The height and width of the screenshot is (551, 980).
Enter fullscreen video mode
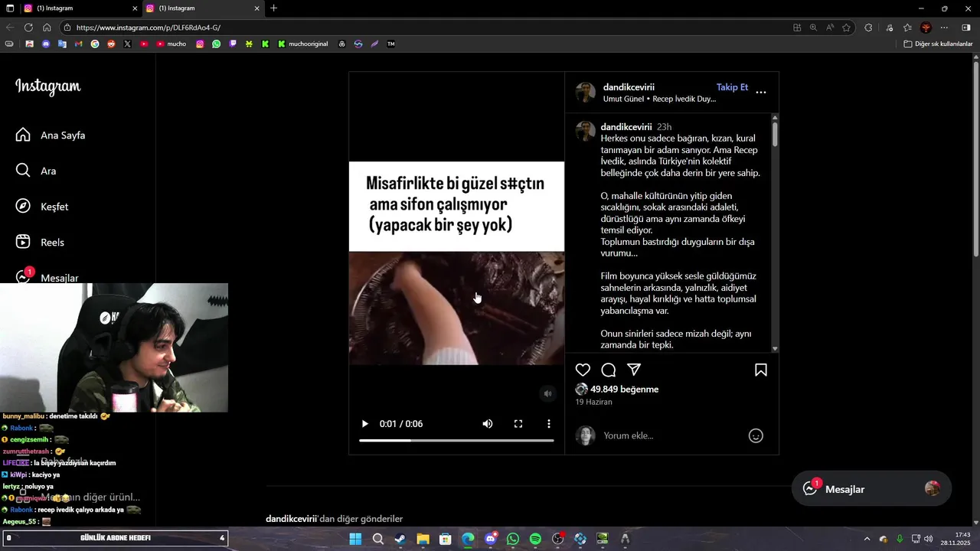518,424
